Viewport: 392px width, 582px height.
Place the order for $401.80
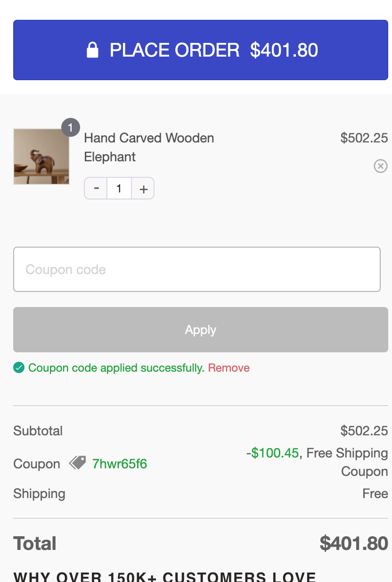click(200, 50)
